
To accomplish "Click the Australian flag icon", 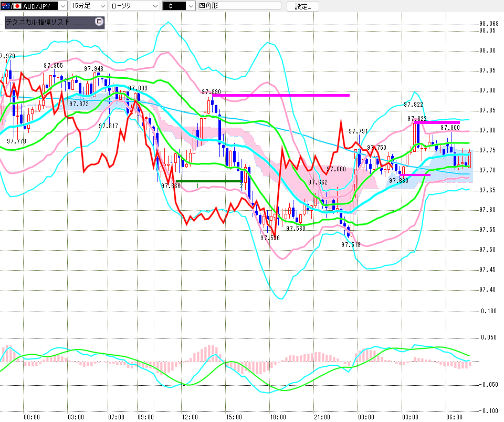I will pyautogui.click(x=5, y=6).
